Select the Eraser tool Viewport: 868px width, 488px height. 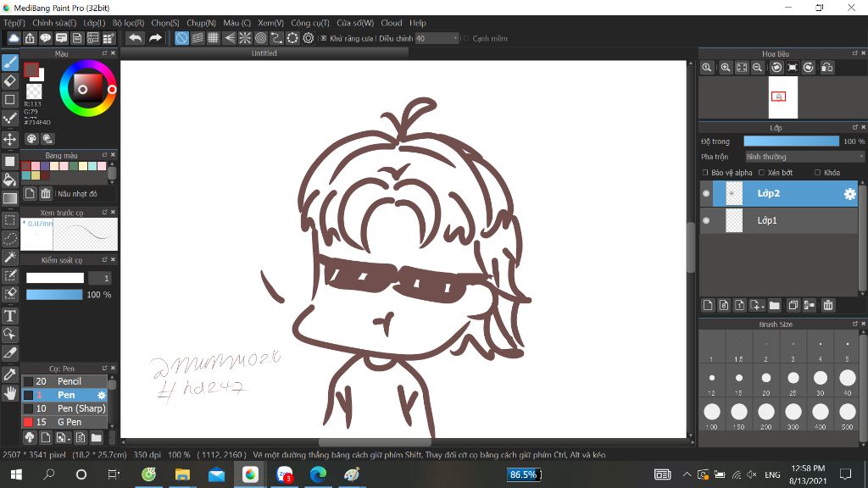click(10, 80)
